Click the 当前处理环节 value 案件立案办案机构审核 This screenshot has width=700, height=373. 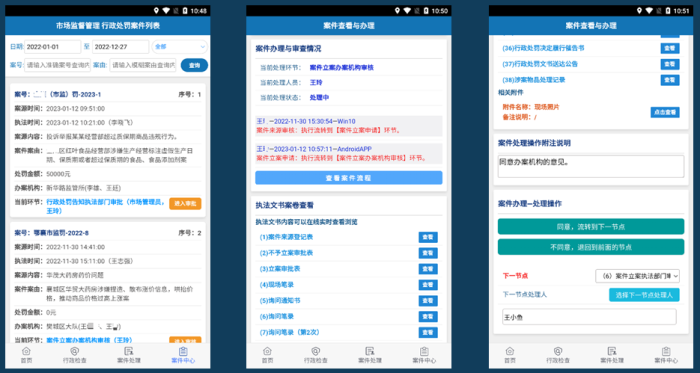click(x=342, y=67)
